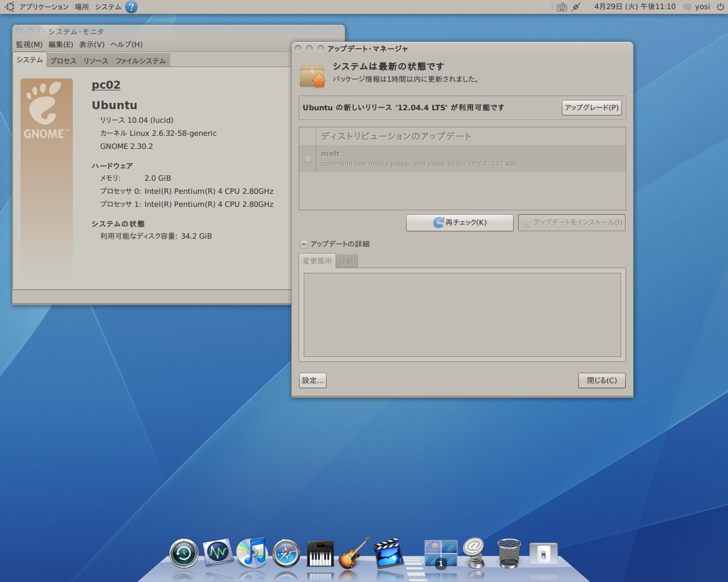Click the GNOME foot logo in System Monitor
The image size is (728, 582).
pyautogui.click(x=47, y=111)
